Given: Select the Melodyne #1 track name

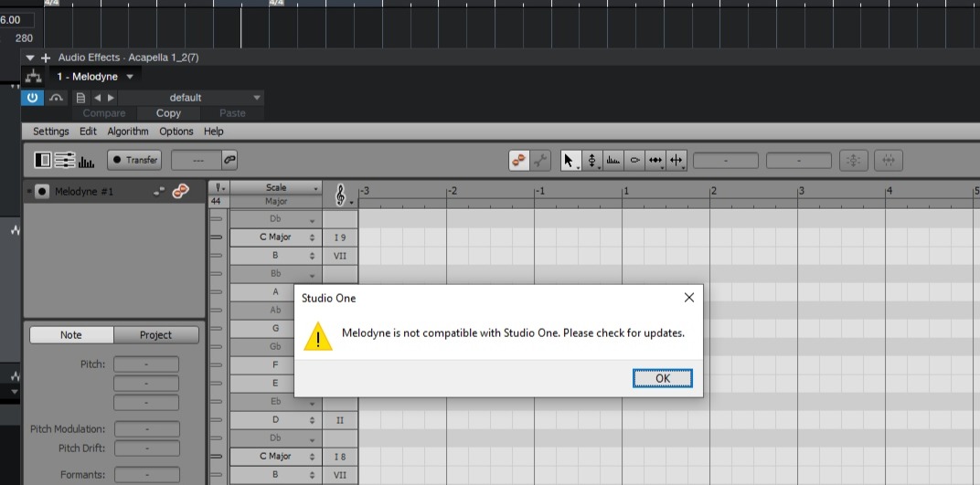Looking at the screenshot, I should click(84, 192).
